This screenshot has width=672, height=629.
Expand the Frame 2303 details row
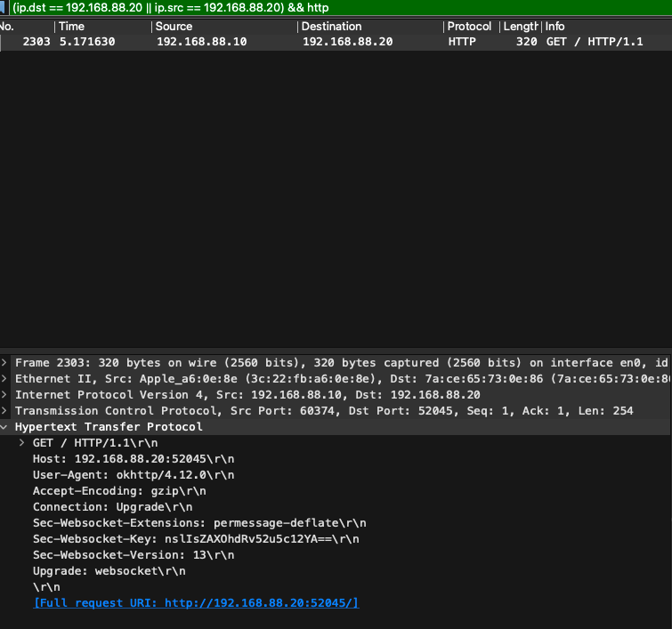[5, 363]
